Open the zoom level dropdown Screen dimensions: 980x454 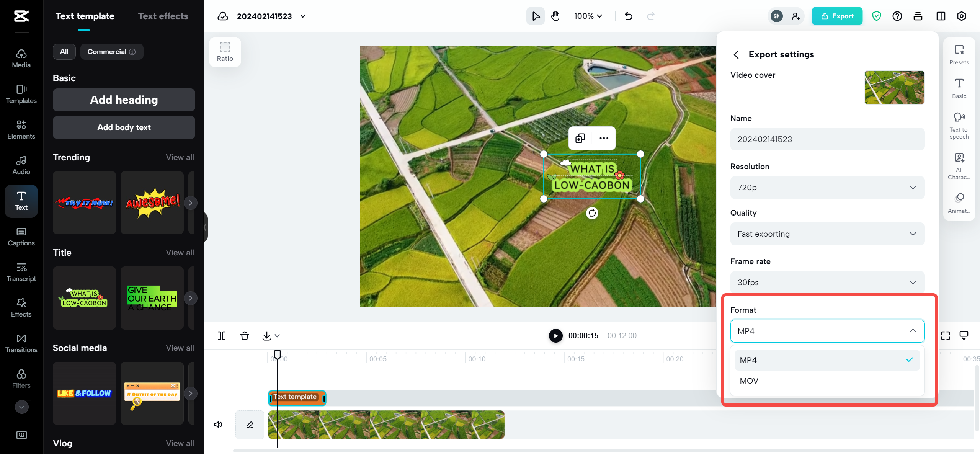click(588, 16)
